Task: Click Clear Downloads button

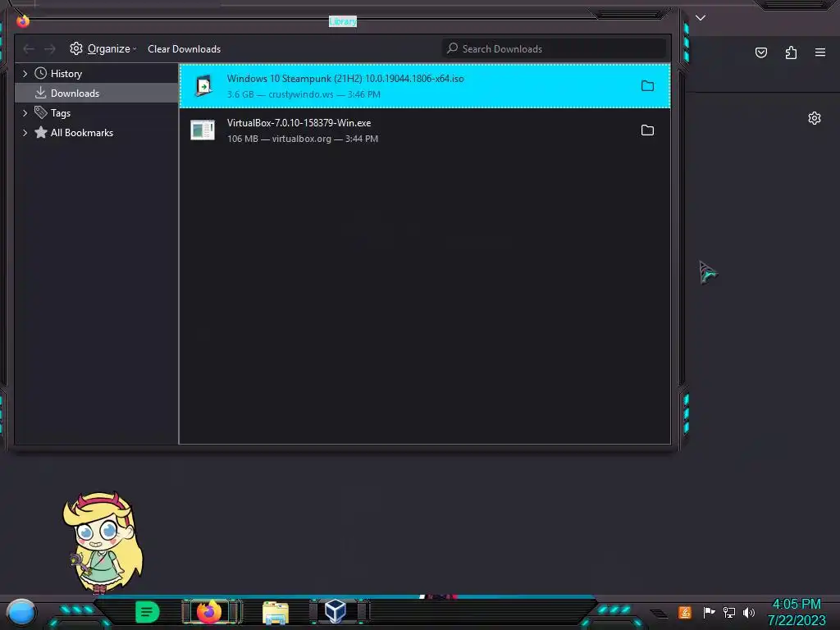Action: [184, 48]
